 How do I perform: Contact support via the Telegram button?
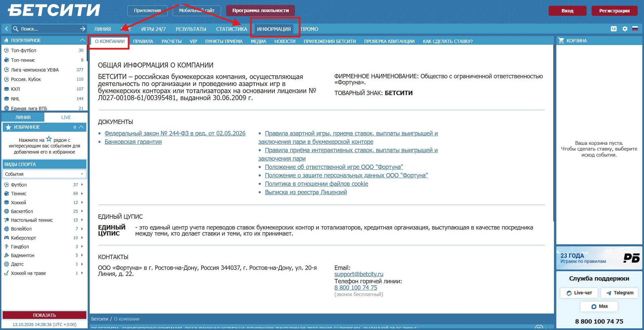coord(619,293)
